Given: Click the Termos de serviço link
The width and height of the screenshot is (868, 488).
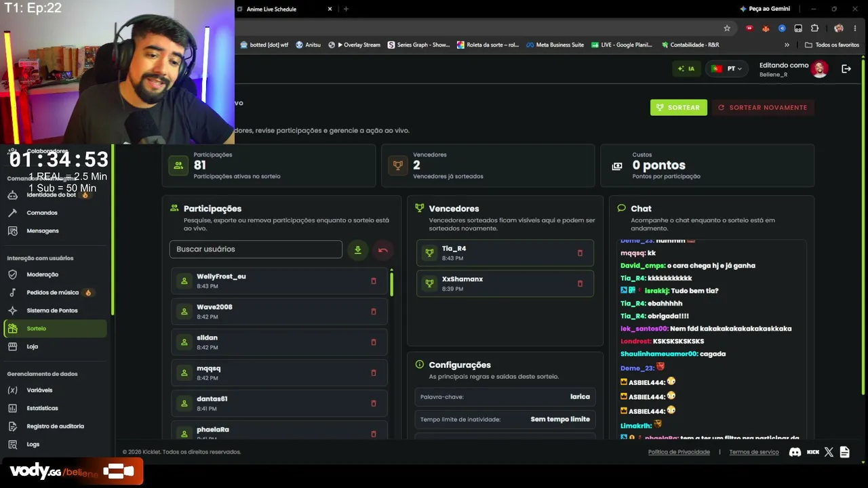Looking at the screenshot, I should coord(754,452).
